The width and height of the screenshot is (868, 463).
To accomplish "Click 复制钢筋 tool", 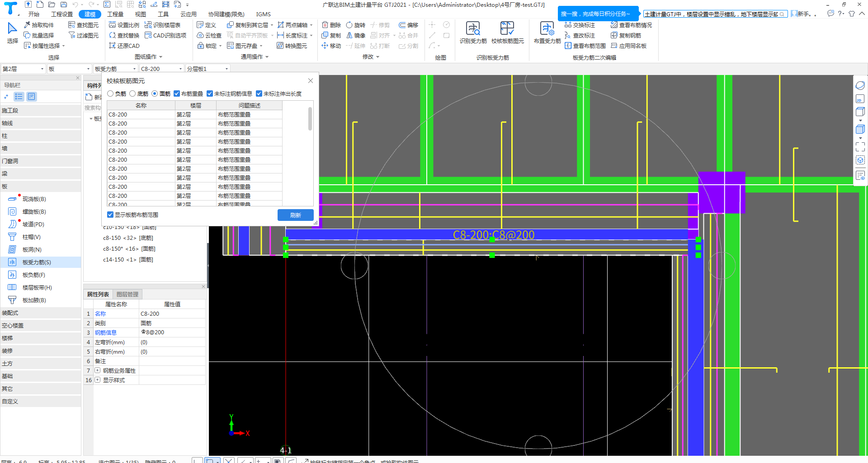I will (x=626, y=35).
